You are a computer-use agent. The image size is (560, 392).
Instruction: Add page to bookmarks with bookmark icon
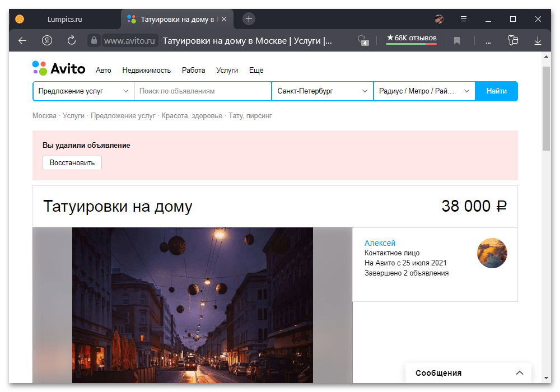click(457, 40)
